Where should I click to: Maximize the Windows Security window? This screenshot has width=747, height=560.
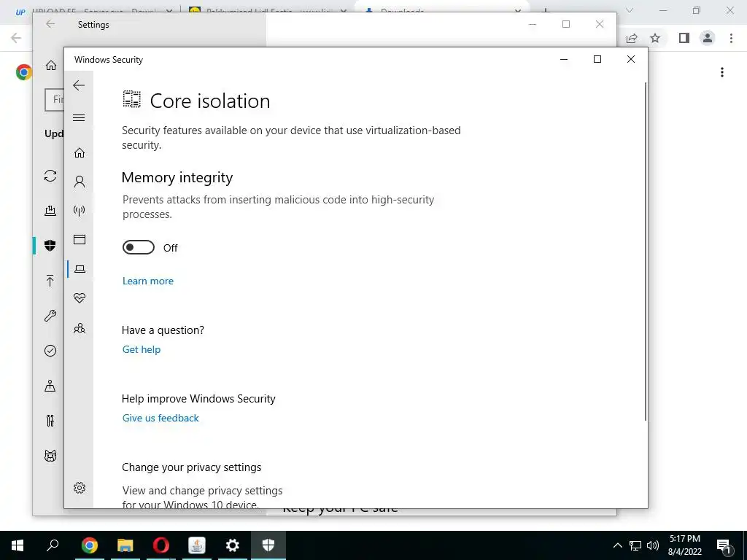click(597, 59)
